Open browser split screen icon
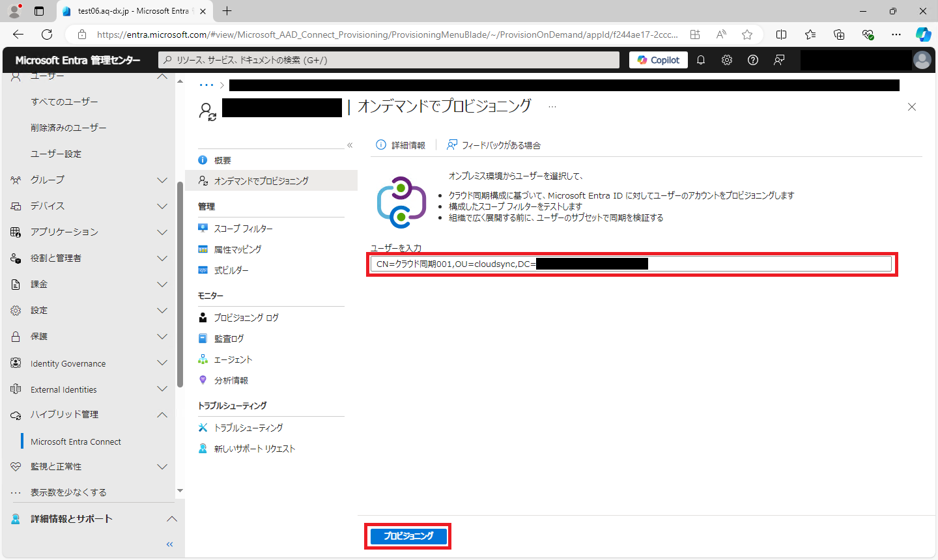Viewport: 938px width, 560px height. [782, 35]
